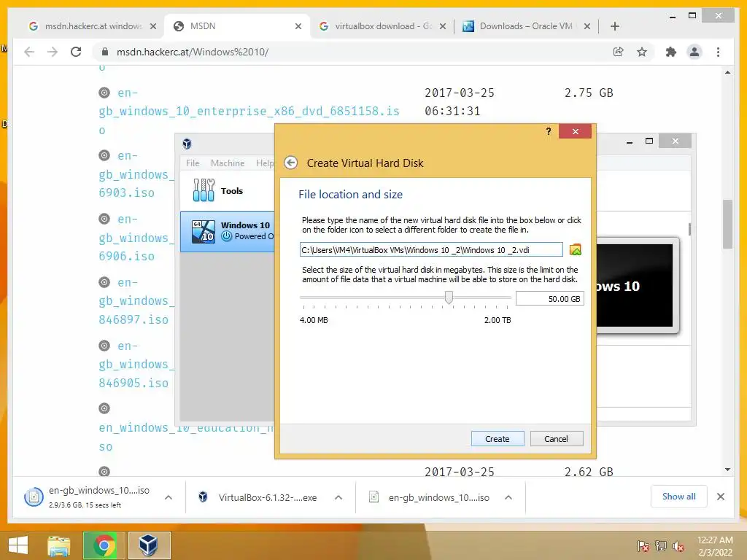
Task: Open the en-gb_windows_10_enterprise_x86_dvd_6851158.iso link
Action: click(249, 111)
